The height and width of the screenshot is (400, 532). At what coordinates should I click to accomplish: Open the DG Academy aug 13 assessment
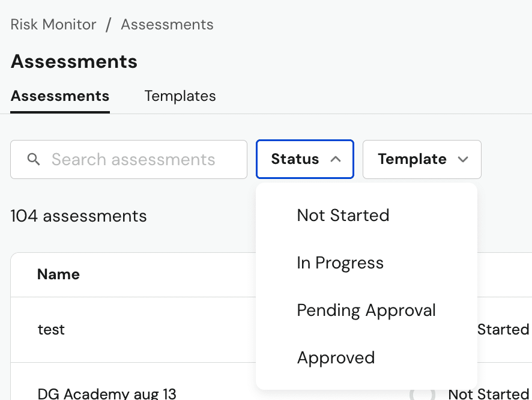(x=107, y=393)
